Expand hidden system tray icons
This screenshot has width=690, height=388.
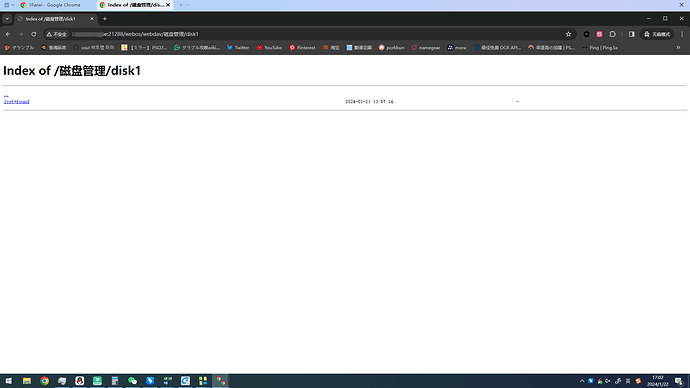[582, 381]
